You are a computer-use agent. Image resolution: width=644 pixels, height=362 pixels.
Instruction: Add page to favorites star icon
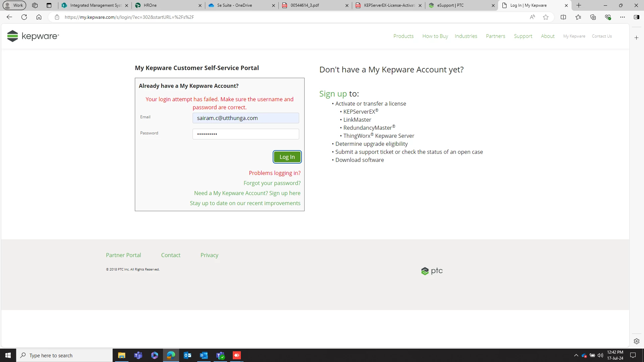click(546, 17)
